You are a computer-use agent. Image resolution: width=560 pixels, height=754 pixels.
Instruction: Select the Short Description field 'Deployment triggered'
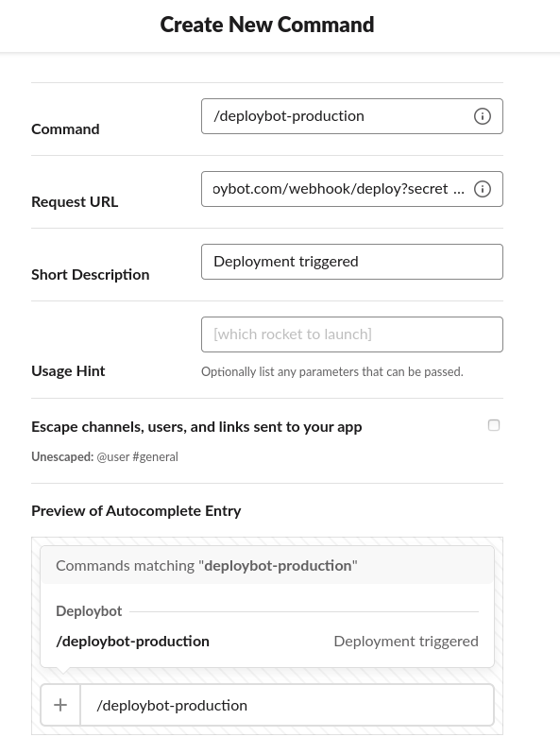(x=352, y=262)
